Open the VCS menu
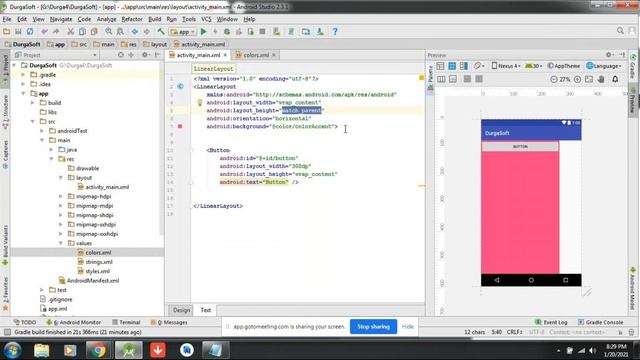The height and width of the screenshot is (360, 640). coord(206,19)
